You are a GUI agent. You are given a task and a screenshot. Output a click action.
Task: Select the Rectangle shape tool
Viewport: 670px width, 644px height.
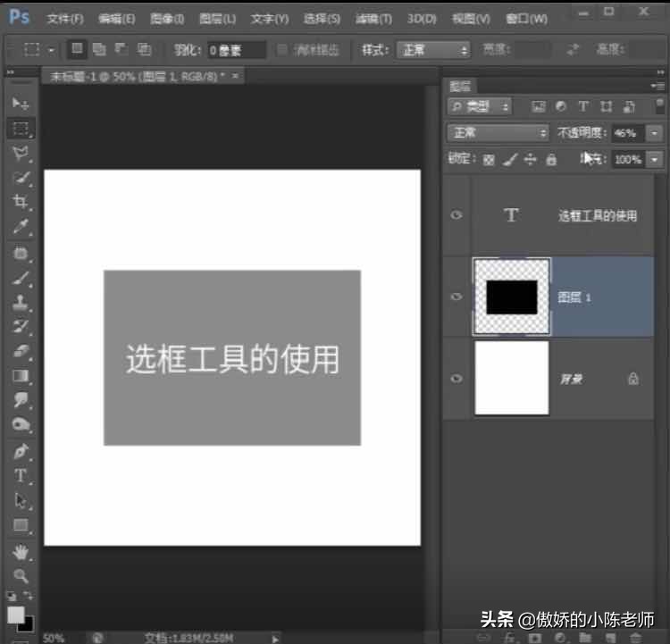[x=20, y=525]
